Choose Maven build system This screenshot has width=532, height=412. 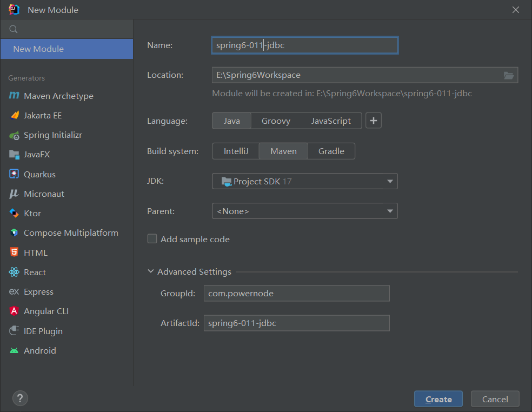click(283, 151)
